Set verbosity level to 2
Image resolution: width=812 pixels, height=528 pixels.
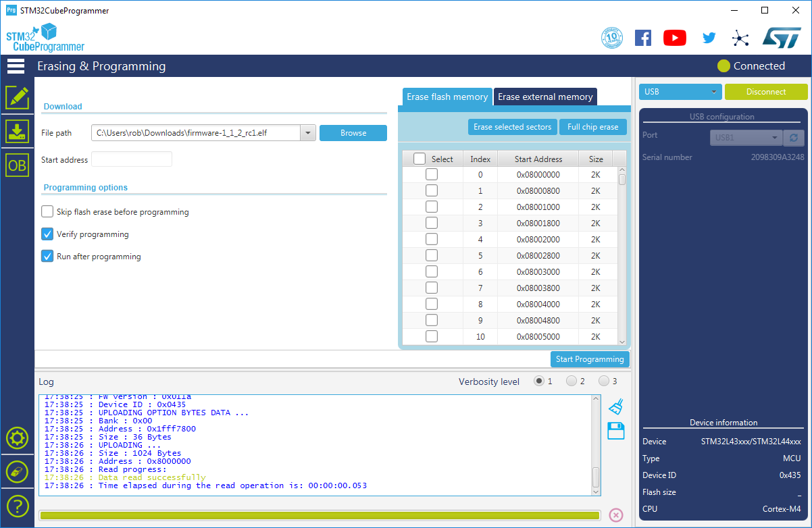coord(572,381)
